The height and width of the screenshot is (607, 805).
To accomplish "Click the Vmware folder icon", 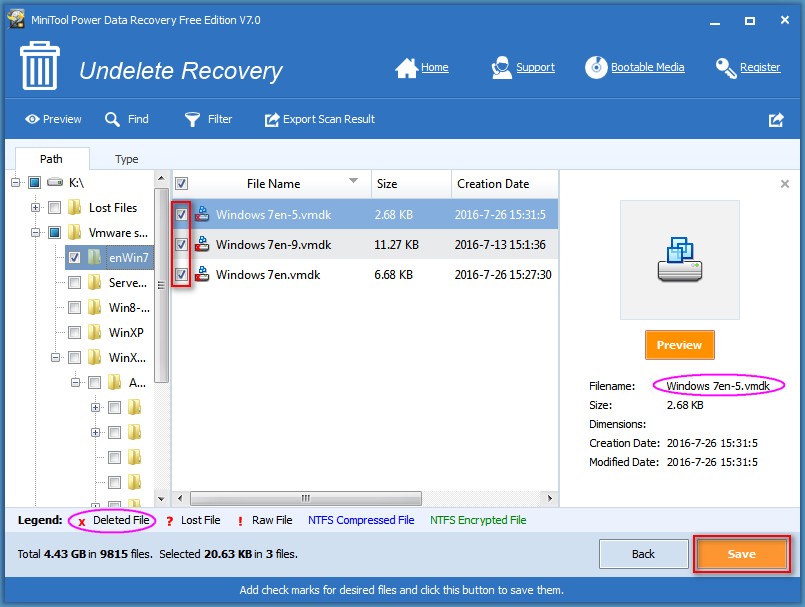I will 74,233.
